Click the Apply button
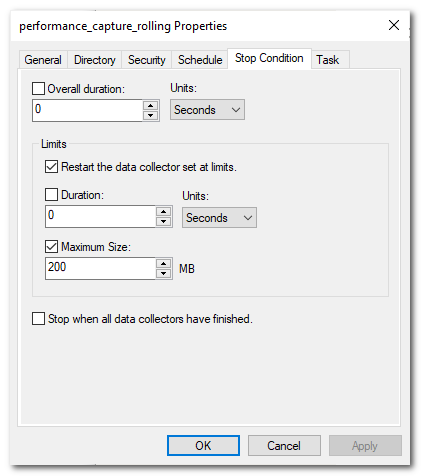Screen dimensions: 421x476 [x=365, y=445]
